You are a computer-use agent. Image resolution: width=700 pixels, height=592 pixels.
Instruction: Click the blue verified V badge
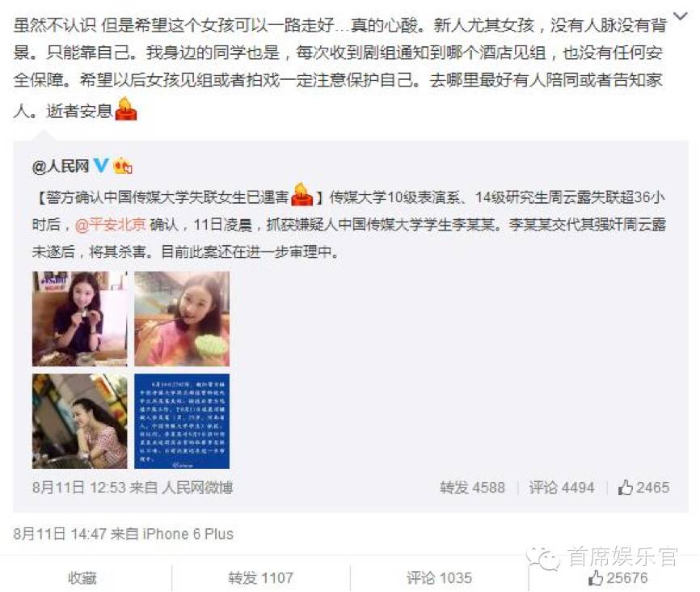(x=101, y=165)
